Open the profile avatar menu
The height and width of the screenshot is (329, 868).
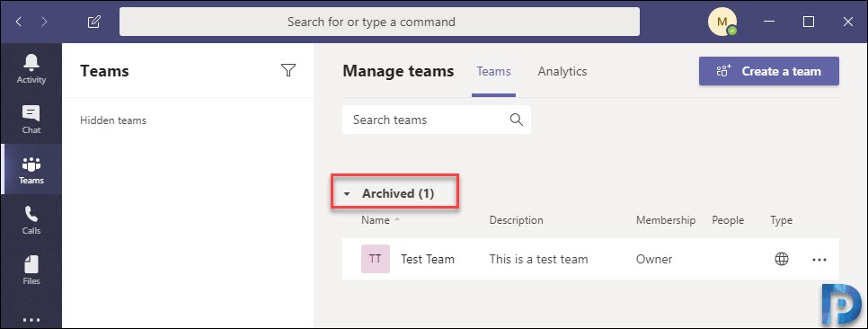(722, 22)
